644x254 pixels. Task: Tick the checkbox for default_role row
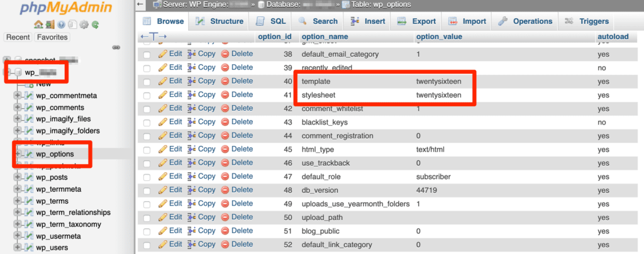click(147, 177)
